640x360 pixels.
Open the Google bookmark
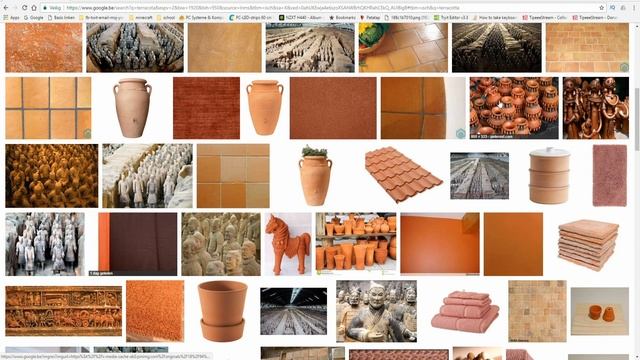click(x=34, y=18)
